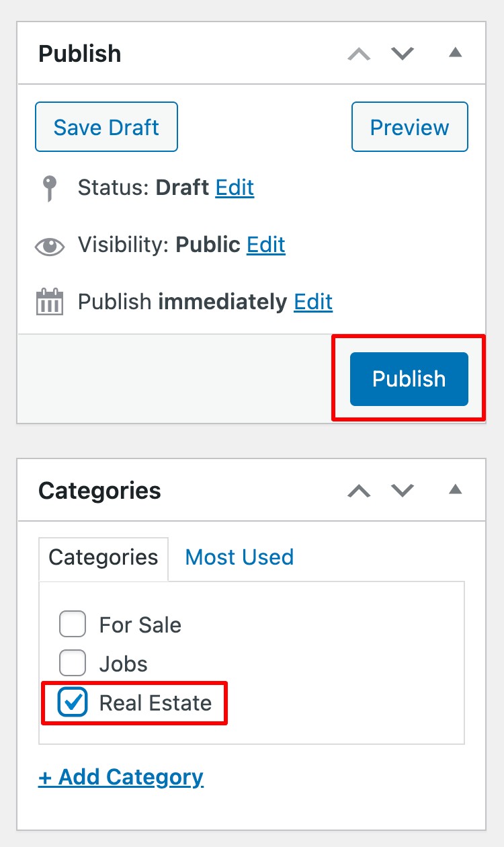
Task: Click Save Draft
Action: click(x=106, y=126)
